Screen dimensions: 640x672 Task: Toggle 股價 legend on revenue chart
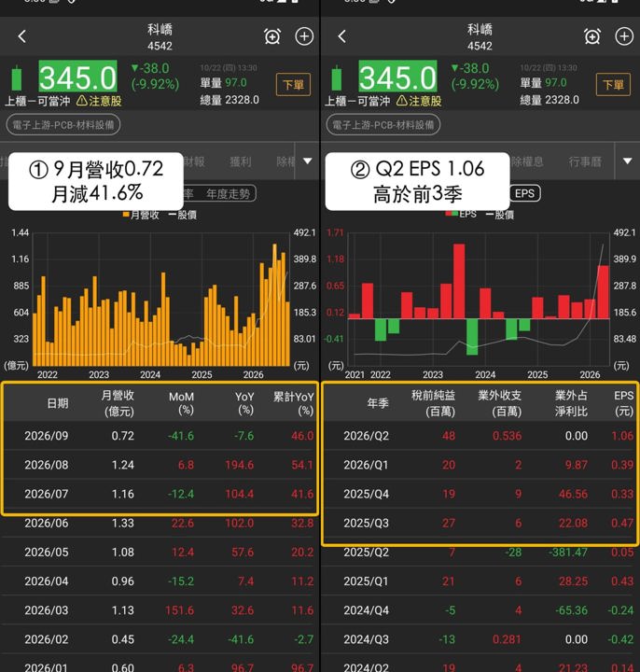pos(183,215)
